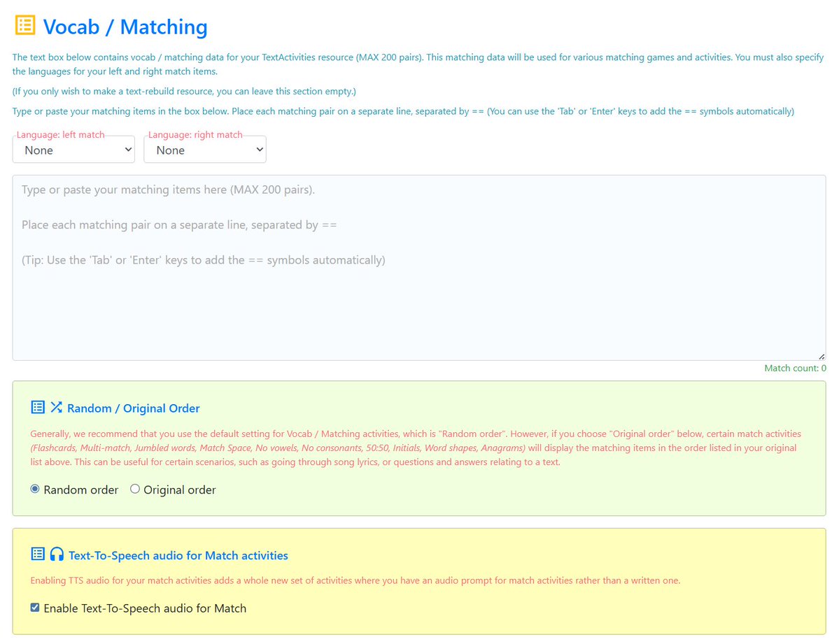Viewport: 839px width, 644px height.
Task: Click the Enabling TTS audio description sentence
Action: click(x=355, y=580)
